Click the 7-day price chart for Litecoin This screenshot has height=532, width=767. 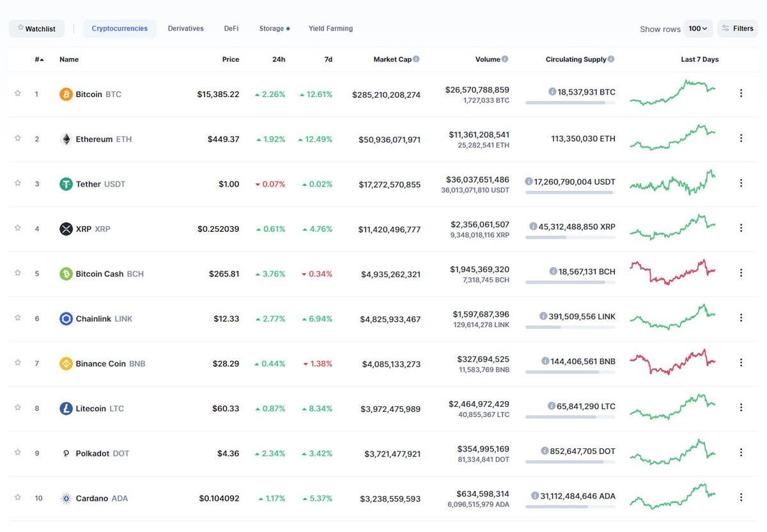pyautogui.click(x=672, y=407)
